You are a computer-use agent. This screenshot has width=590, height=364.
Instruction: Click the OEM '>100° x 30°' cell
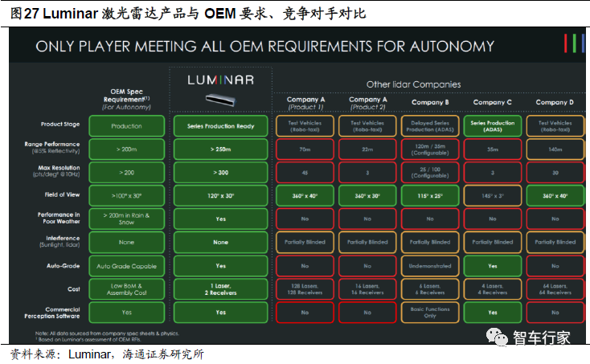click(x=127, y=195)
